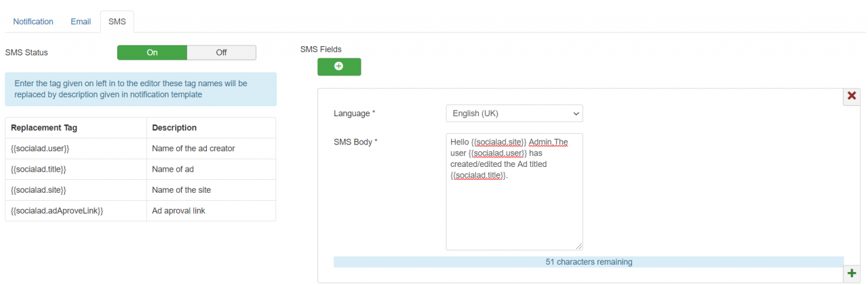Open the Email tab
The image size is (868, 285).
click(x=81, y=22)
